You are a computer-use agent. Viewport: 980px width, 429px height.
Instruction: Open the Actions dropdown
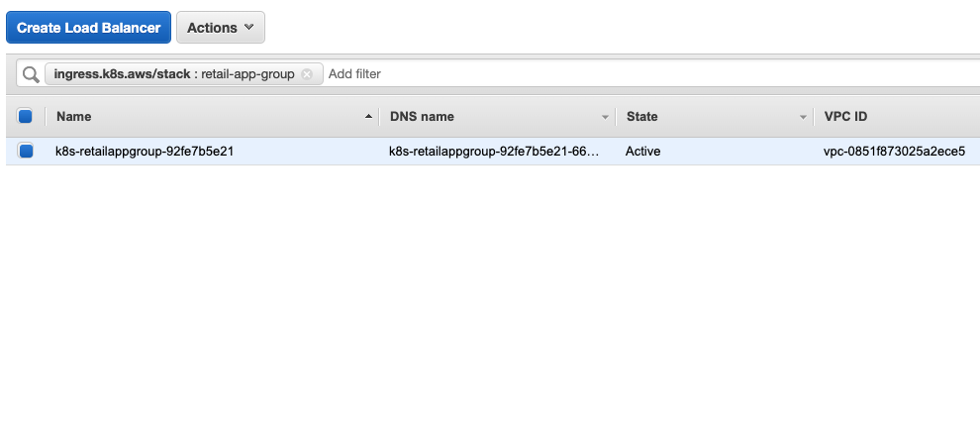click(x=221, y=28)
